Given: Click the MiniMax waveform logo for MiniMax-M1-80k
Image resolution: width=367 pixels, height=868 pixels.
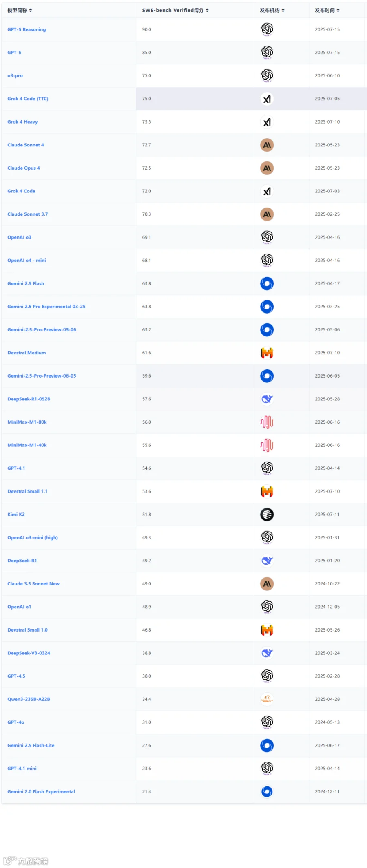Looking at the screenshot, I should point(267,422).
